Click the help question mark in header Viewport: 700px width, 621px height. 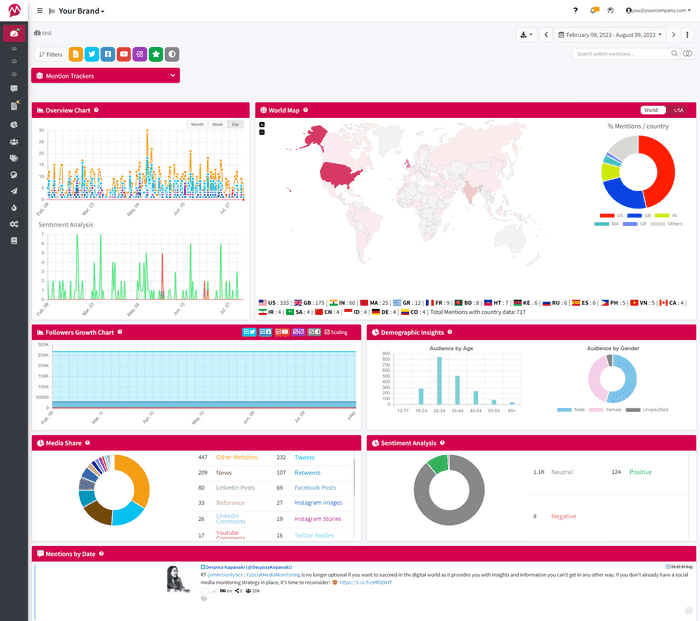click(x=575, y=10)
